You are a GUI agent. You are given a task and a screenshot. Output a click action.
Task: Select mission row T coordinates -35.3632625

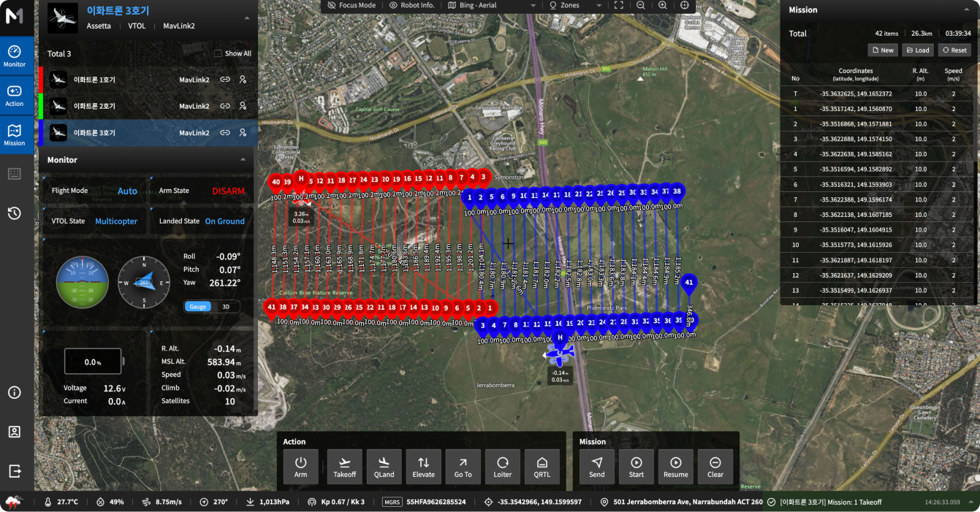tap(878, 93)
